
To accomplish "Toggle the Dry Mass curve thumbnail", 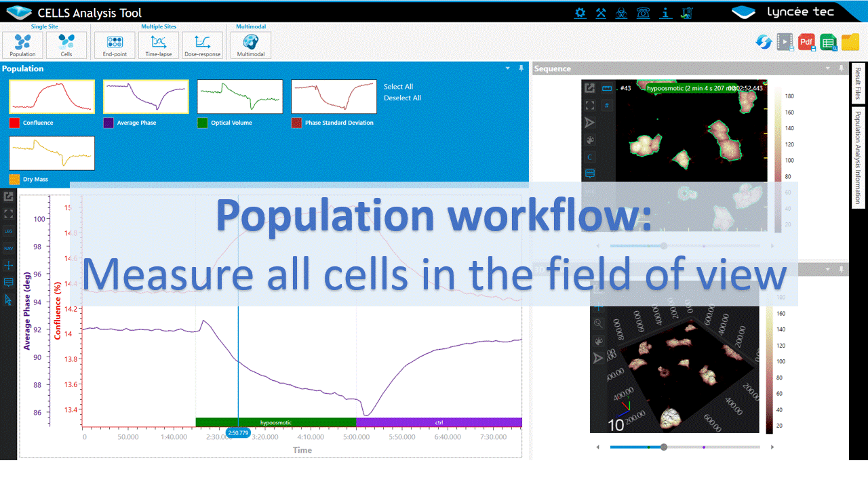I will click(52, 153).
